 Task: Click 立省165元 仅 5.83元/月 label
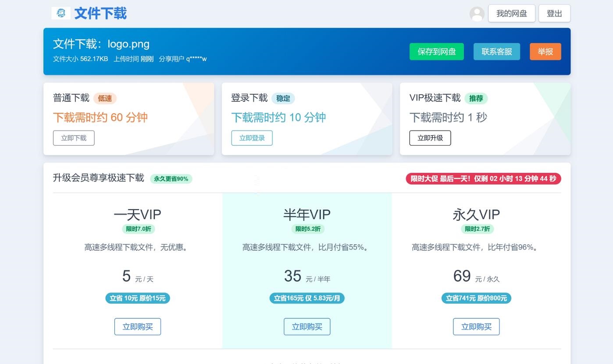[x=307, y=298]
